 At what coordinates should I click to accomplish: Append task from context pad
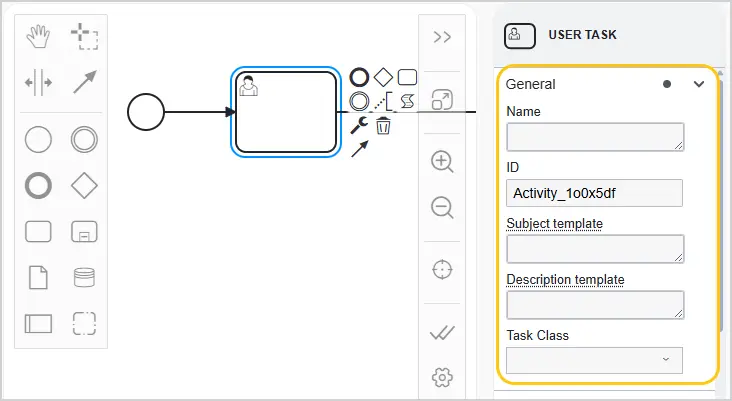pos(407,77)
